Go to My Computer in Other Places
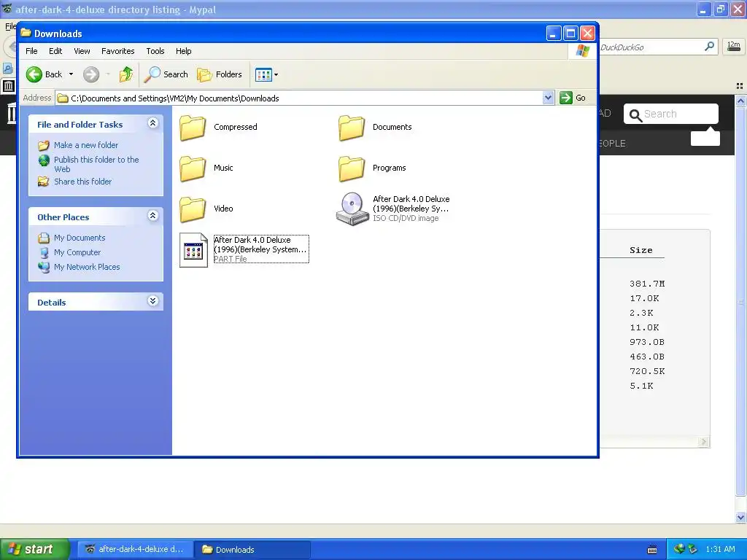Screen dimensions: 747x560 tap(77, 252)
